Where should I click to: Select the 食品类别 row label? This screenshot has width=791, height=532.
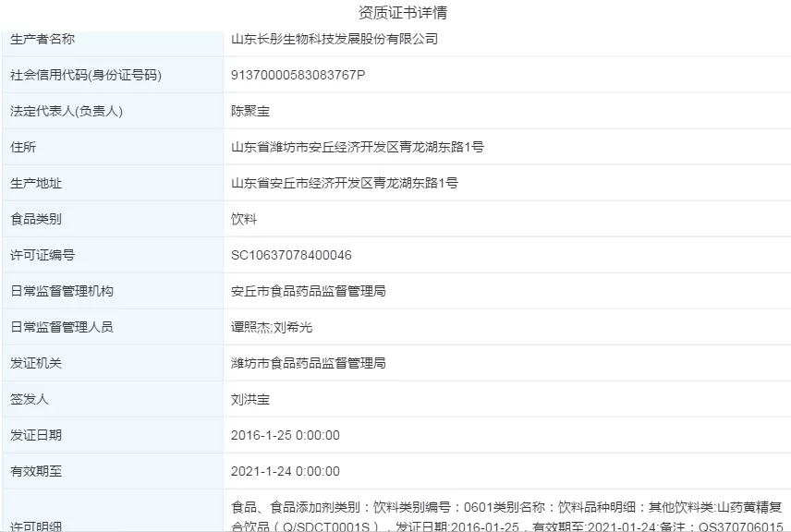tap(36, 219)
